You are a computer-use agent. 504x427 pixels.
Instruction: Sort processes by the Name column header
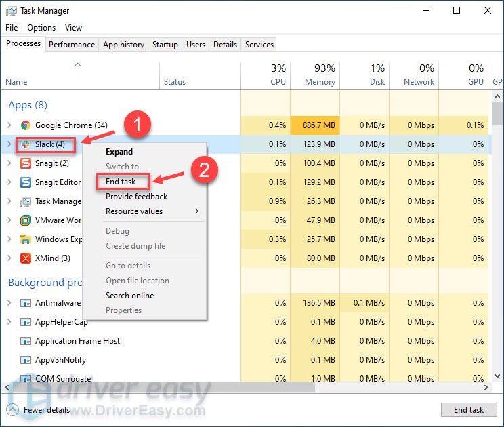pos(81,75)
